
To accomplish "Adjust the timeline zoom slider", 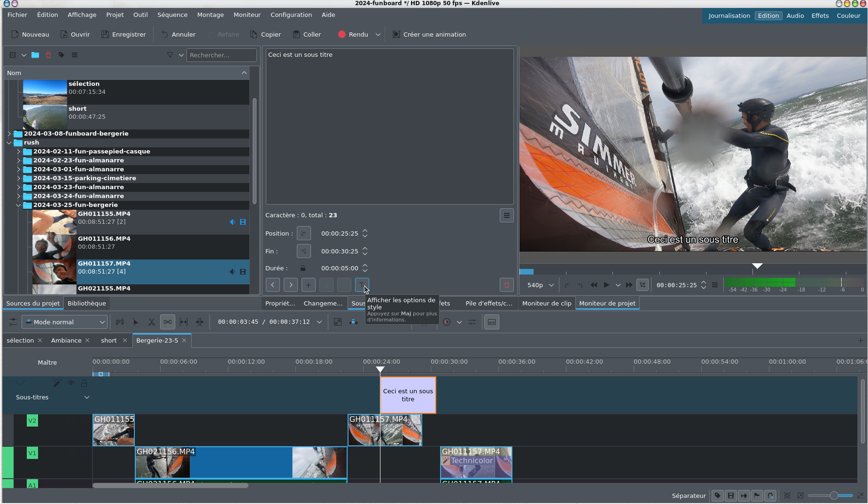I will pyautogui.click(x=830, y=496).
